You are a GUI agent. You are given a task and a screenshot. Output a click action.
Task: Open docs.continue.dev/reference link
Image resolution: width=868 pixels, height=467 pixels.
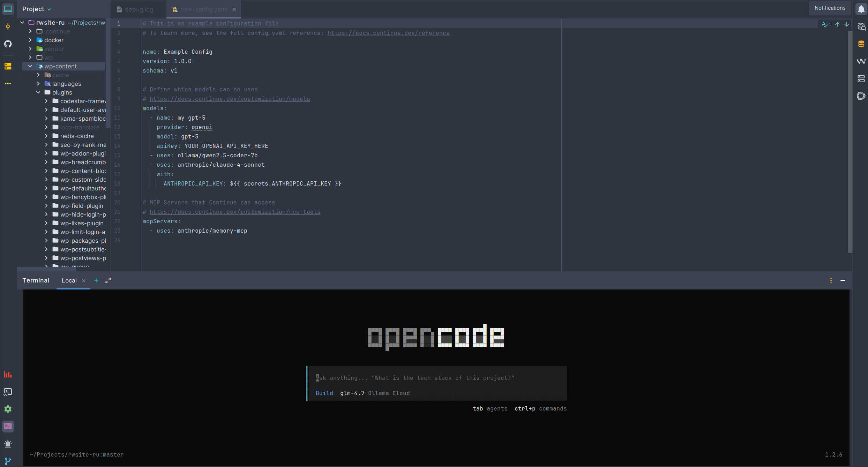point(388,33)
